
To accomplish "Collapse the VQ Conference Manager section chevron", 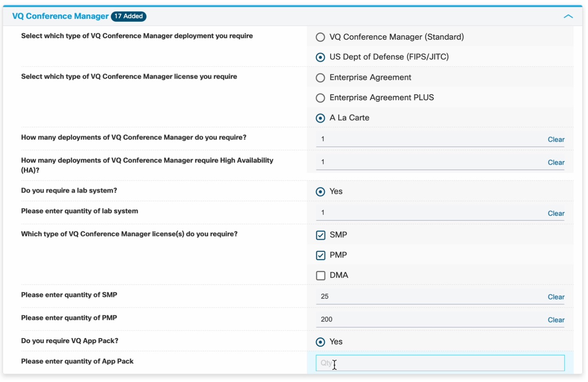I will click(x=568, y=17).
